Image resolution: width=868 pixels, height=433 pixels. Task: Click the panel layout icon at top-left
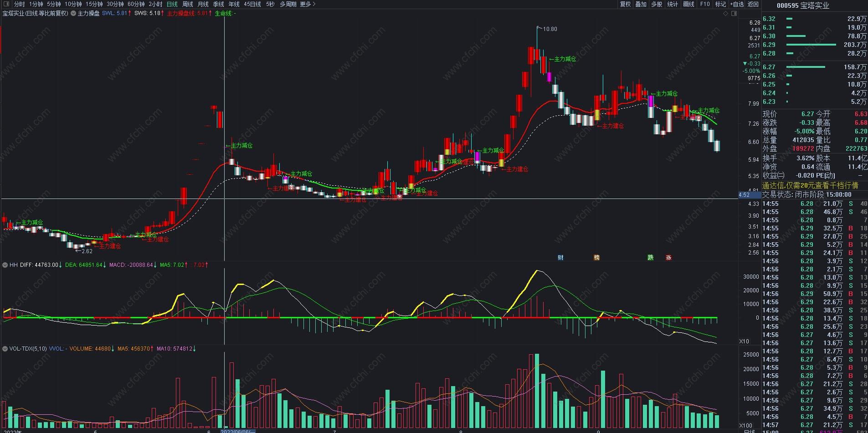[x=6, y=4]
